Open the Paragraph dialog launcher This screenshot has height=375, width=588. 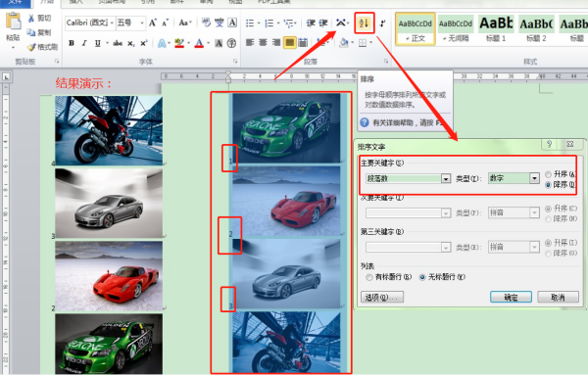385,61
